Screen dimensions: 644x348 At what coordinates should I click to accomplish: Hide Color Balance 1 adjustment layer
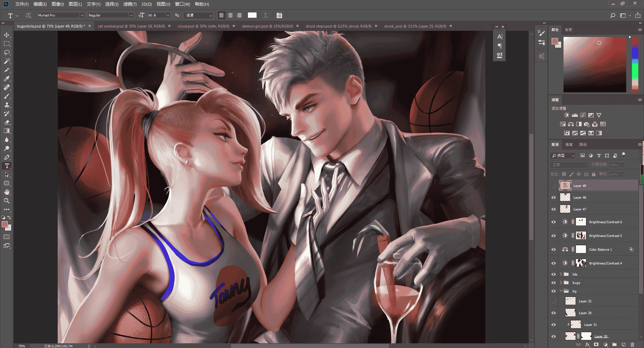click(553, 249)
